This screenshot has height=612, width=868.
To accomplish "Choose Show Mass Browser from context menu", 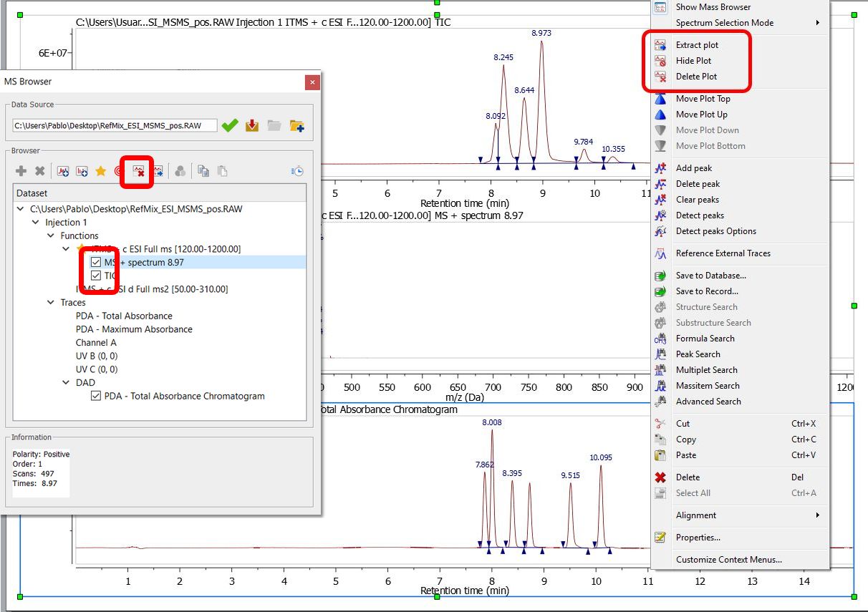I will tap(740, 7).
